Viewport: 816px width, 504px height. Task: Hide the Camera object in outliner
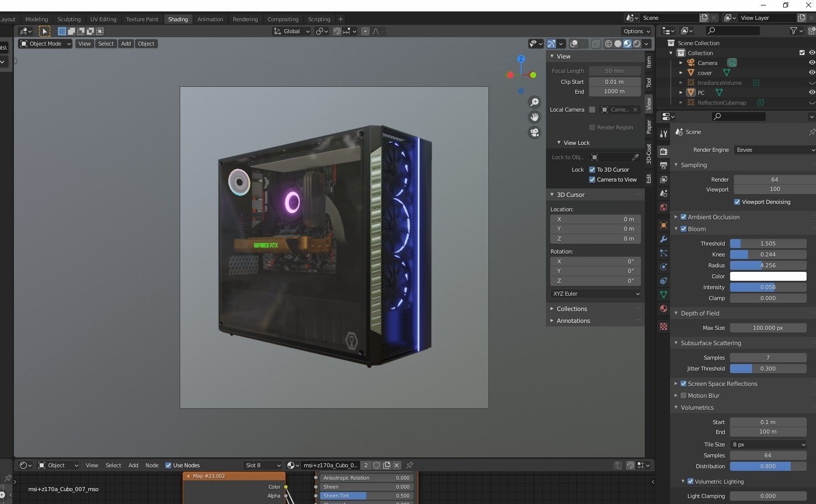point(812,63)
